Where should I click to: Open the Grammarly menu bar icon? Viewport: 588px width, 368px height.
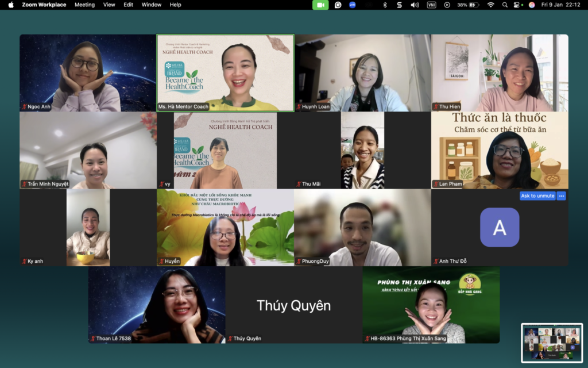338,5
